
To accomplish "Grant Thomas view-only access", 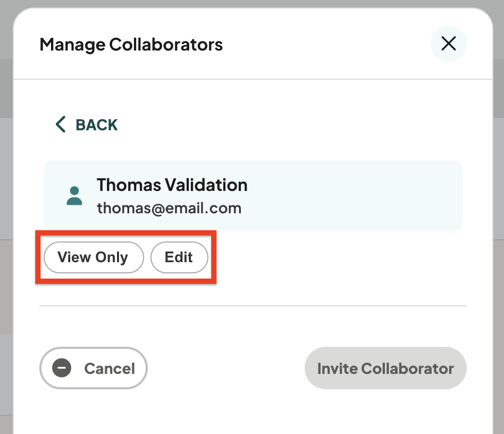I will [94, 257].
